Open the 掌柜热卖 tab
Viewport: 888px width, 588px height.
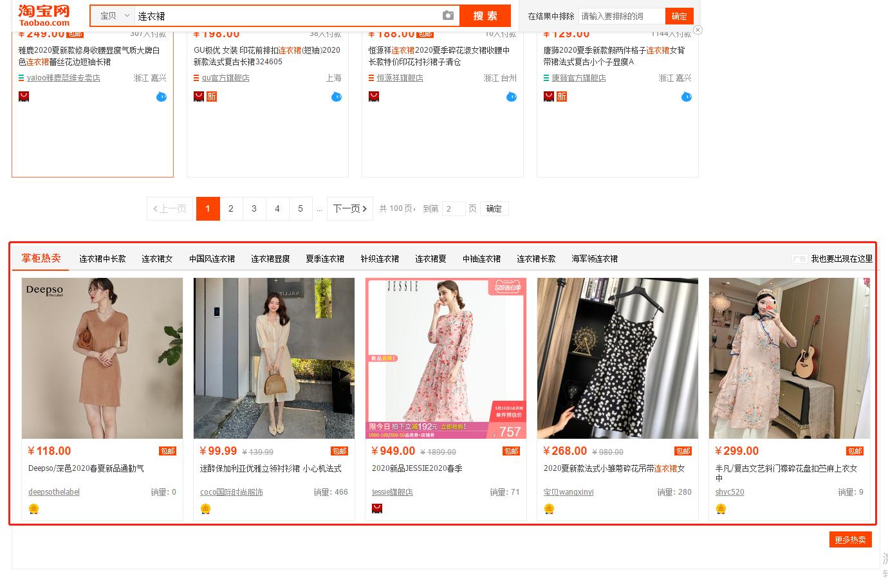coord(41,258)
